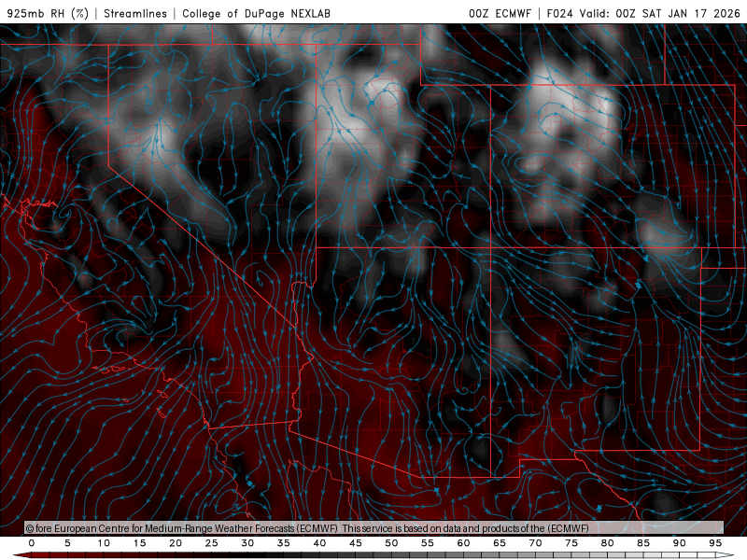
Task: Select the "30" color scale label
Action: click(247, 543)
